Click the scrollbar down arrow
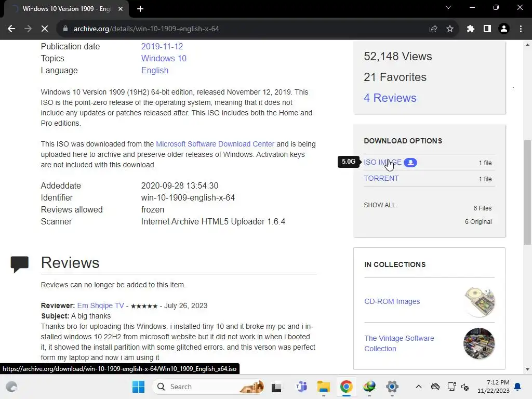 (x=527, y=369)
